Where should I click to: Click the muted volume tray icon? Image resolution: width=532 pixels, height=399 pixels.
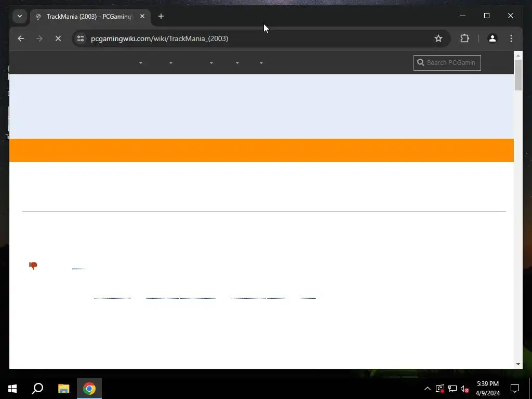(x=464, y=389)
